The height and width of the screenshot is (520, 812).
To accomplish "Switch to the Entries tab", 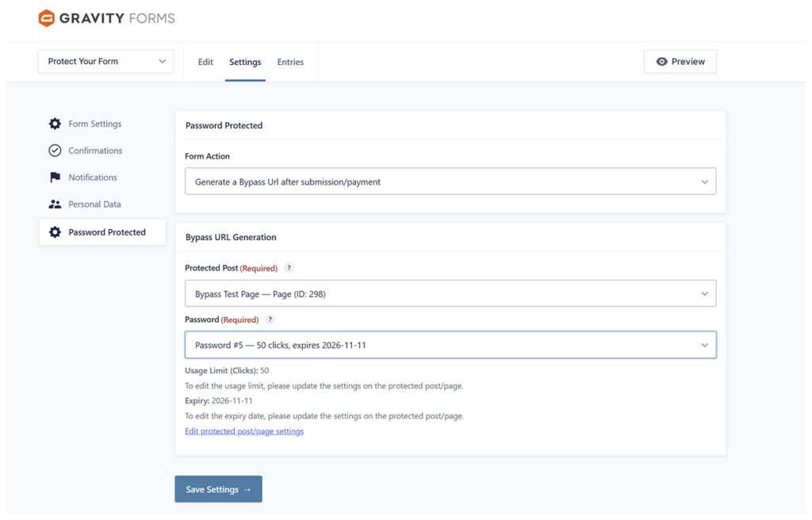I will (290, 62).
